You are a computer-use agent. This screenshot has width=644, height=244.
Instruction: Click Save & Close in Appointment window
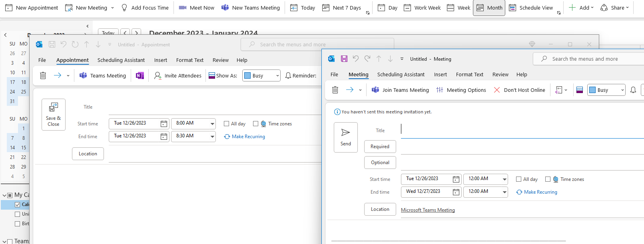(54, 115)
